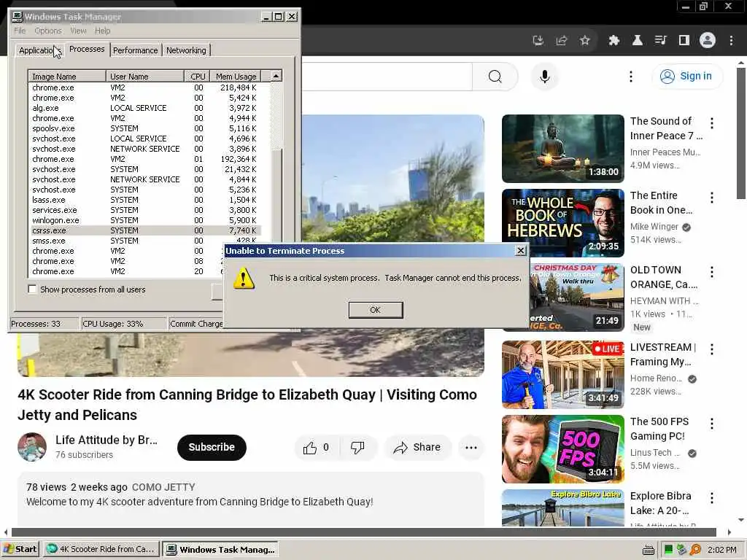Open the Performance tab
This screenshot has height=560, width=747.
[135, 50]
